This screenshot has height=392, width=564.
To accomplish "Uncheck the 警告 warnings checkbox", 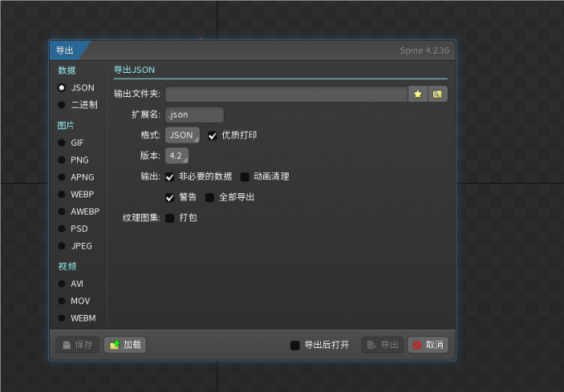I will (x=170, y=197).
